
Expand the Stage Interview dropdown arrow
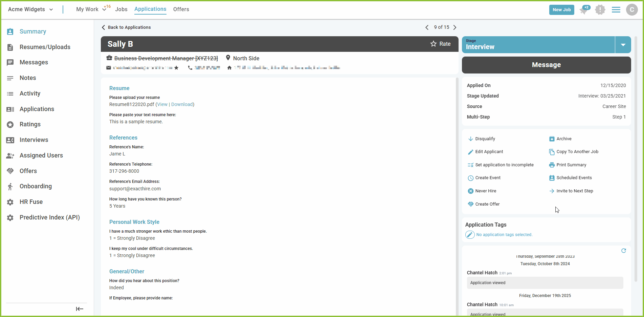pyautogui.click(x=623, y=45)
